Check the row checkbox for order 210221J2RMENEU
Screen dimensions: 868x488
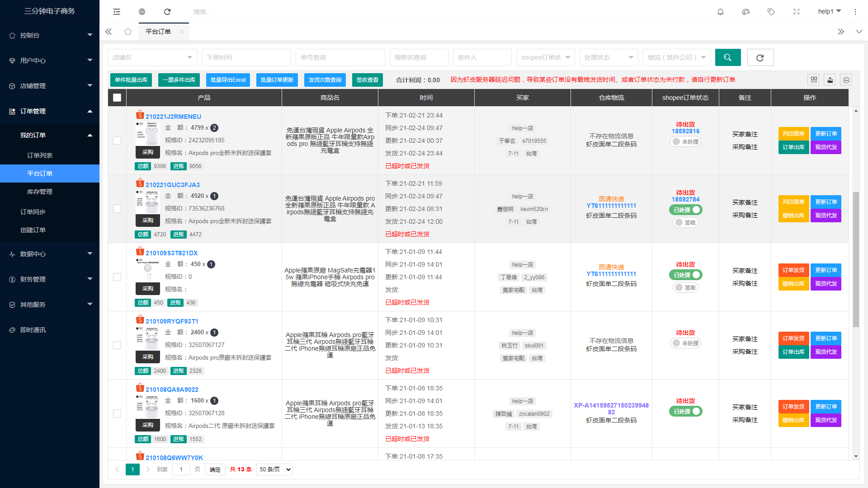(117, 141)
